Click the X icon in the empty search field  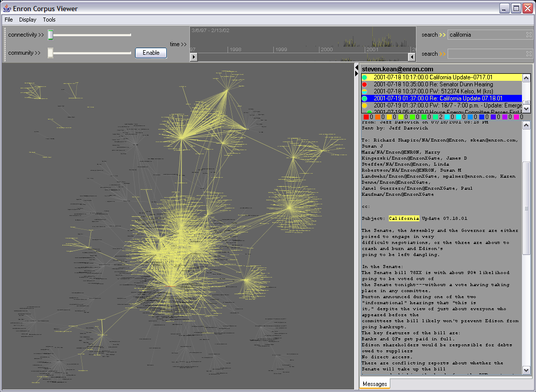[x=529, y=54]
